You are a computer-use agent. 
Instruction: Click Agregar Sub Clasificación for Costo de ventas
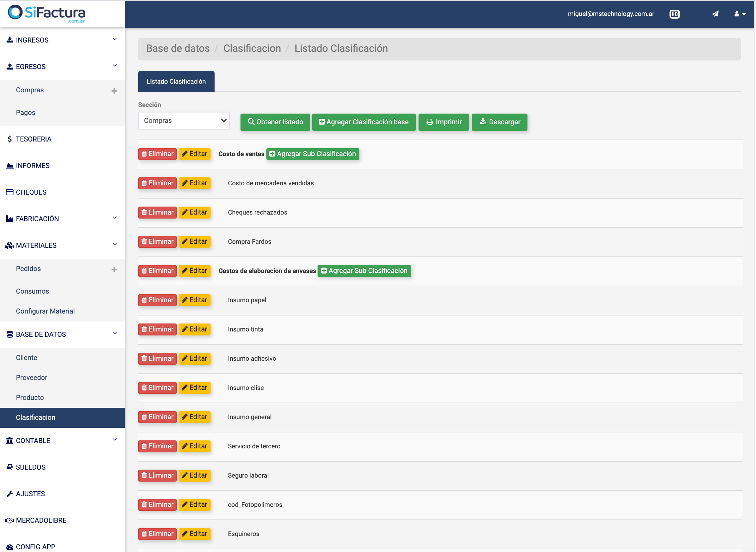point(313,154)
